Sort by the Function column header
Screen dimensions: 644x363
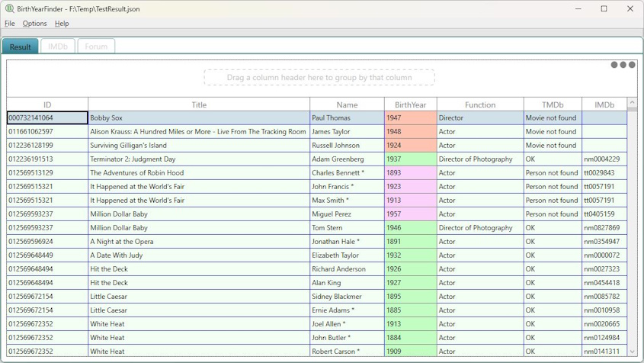tap(480, 104)
